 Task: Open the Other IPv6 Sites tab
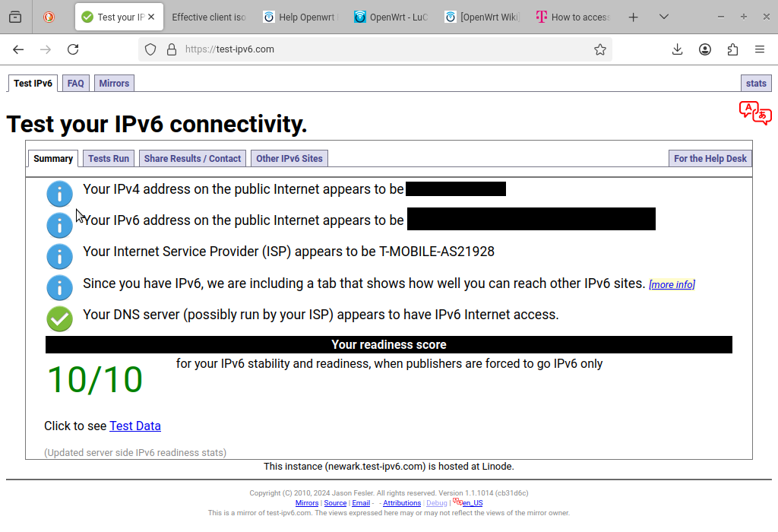(x=289, y=159)
